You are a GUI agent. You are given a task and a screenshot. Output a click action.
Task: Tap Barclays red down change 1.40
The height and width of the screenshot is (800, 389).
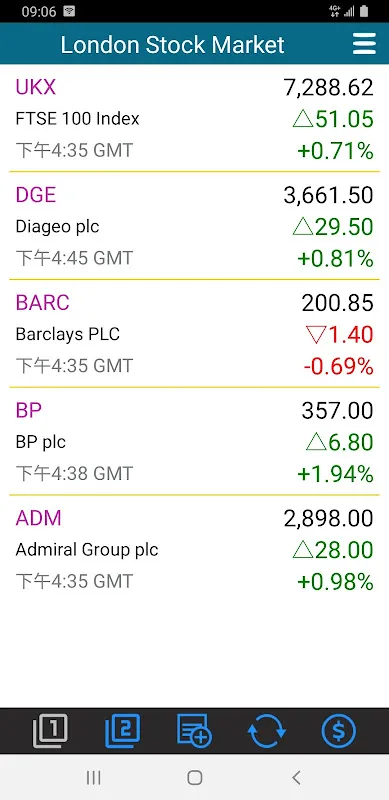pyautogui.click(x=339, y=335)
